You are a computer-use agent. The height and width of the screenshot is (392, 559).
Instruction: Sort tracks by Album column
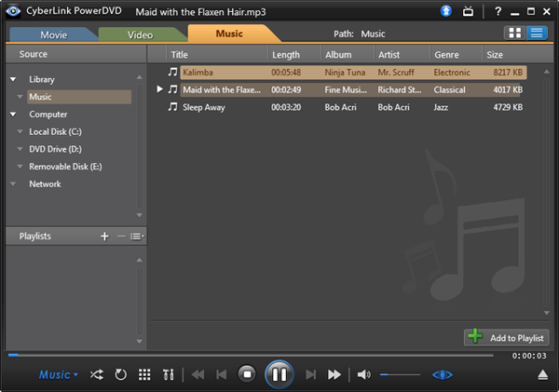[348, 55]
